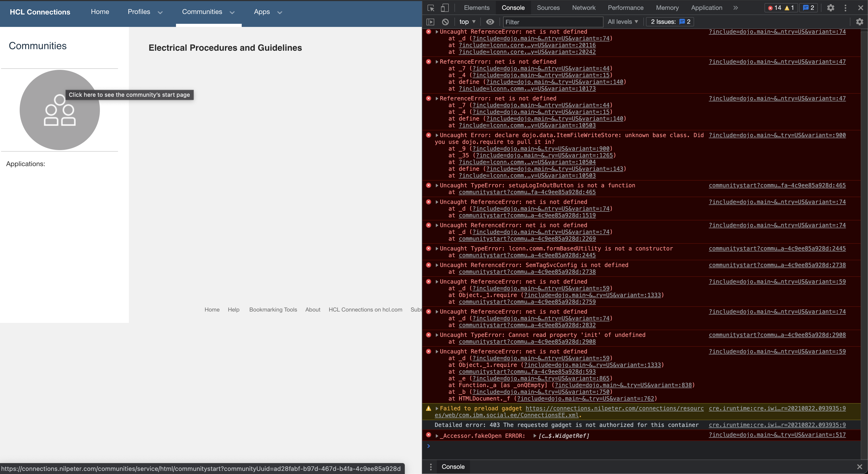The image size is (868, 474).
Task: Open source link variant=:517
Action: pyautogui.click(x=777, y=435)
